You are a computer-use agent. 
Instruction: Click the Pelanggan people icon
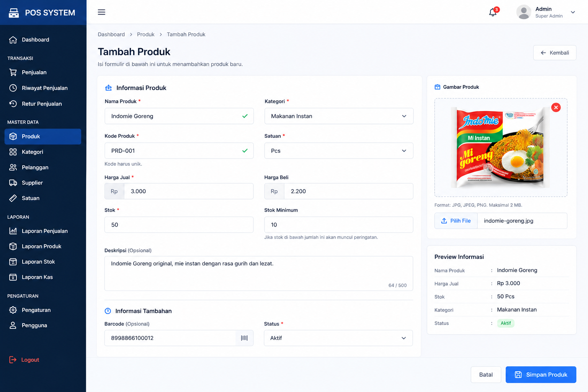pyautogui.click(x=13, y=167)
